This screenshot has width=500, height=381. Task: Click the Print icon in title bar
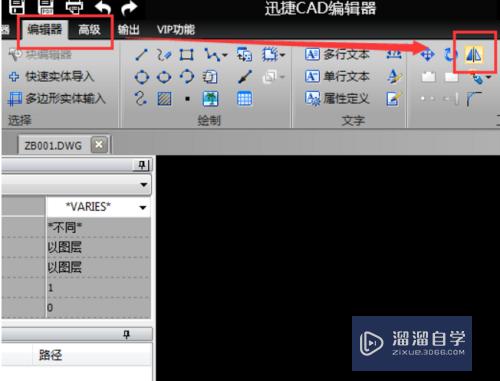coord(74,7)
